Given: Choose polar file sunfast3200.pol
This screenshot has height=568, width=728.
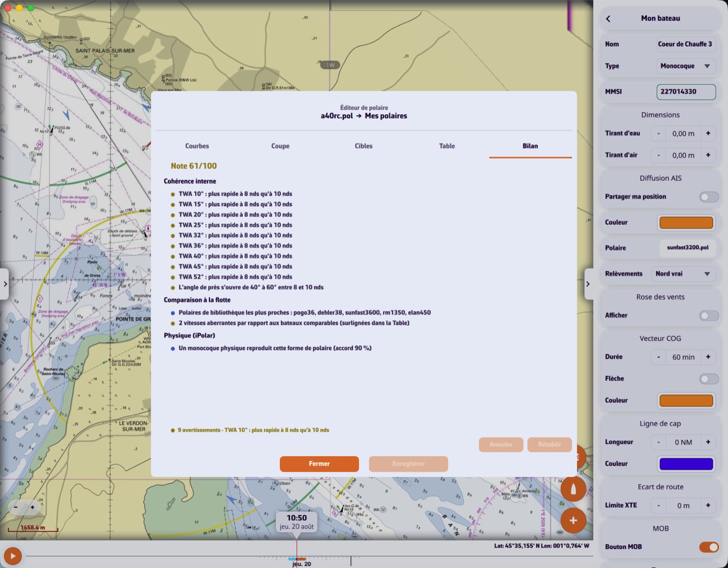Looking at the screenshot, I should (x=687, y=248).
